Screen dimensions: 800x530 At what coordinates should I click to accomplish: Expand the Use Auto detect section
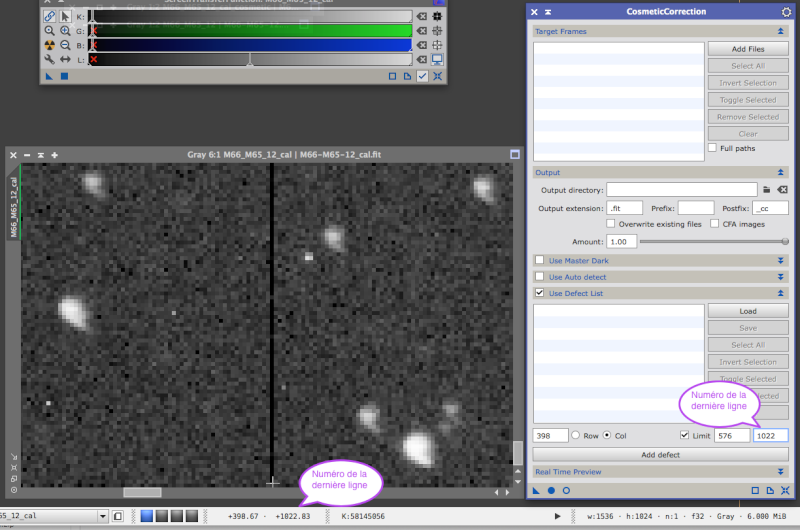click(x=781, y=276)
